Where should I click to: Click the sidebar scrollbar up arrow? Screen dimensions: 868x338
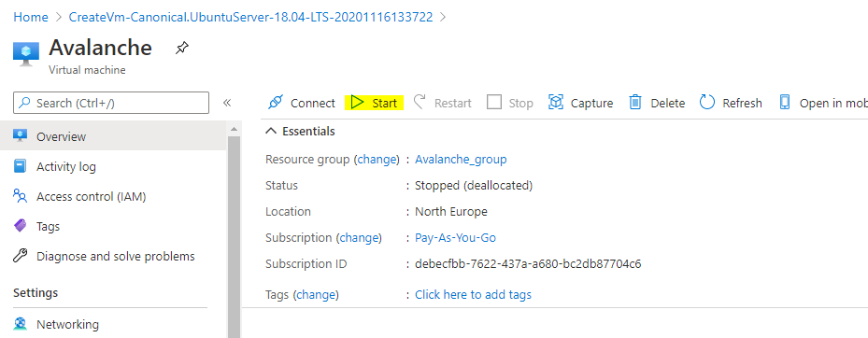pos(234,129)
